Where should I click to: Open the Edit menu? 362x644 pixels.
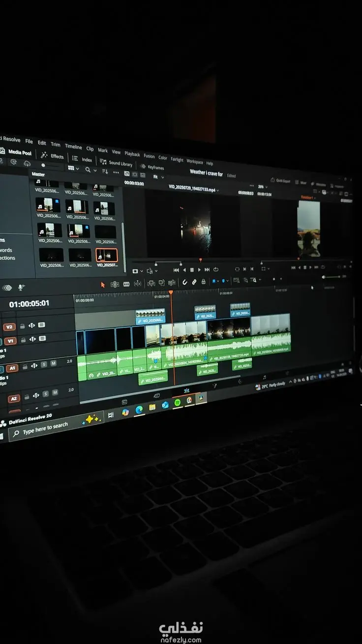pyautogui.click(x=42, y=143)
